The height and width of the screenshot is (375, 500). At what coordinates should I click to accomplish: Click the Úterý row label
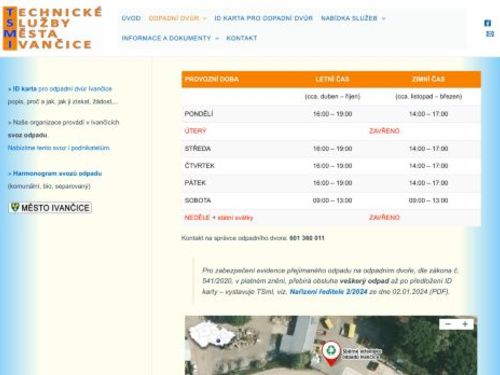pos(195,131)
